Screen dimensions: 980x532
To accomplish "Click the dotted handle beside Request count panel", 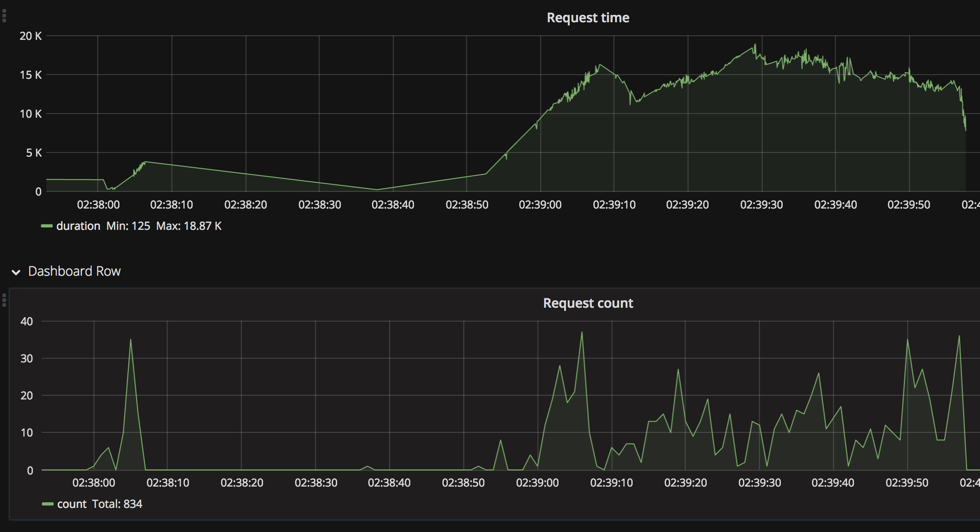I will point(4,300).
